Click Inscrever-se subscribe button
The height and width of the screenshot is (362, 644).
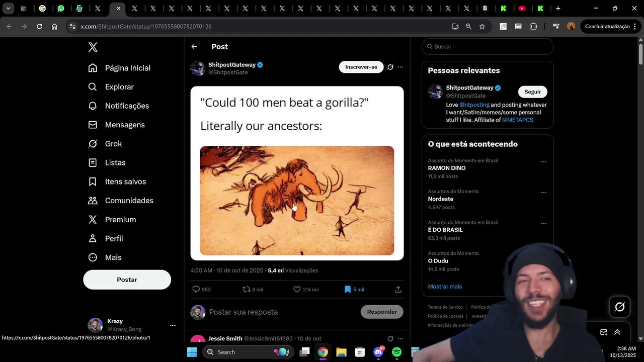tap(361, 67)
